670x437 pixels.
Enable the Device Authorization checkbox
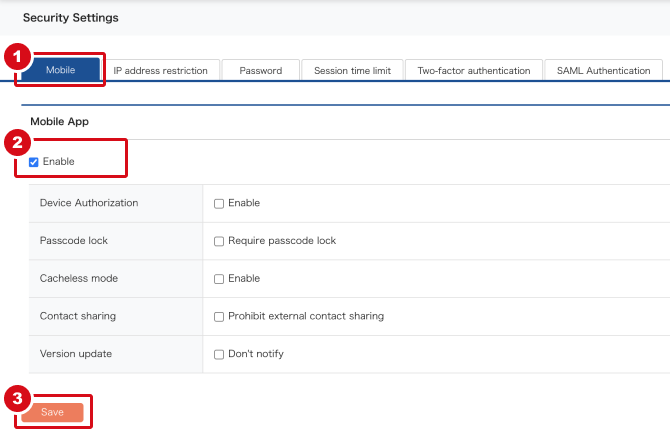pyautogui.click(x=219, y=203)
